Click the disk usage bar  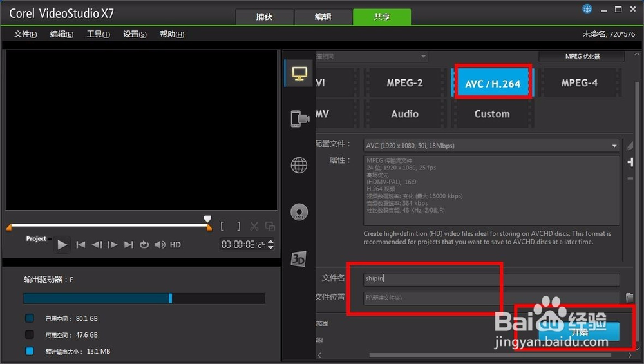coord(144,298)
